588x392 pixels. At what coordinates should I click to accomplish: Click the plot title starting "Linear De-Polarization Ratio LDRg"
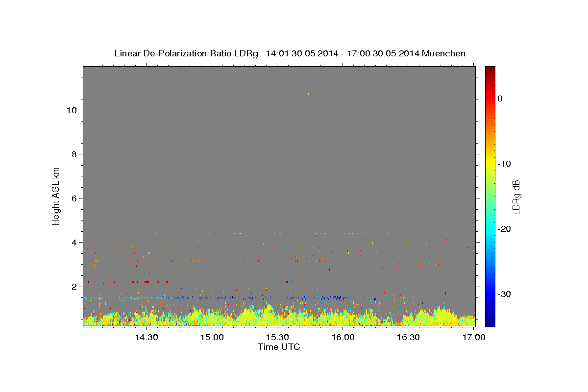point(290,53)
